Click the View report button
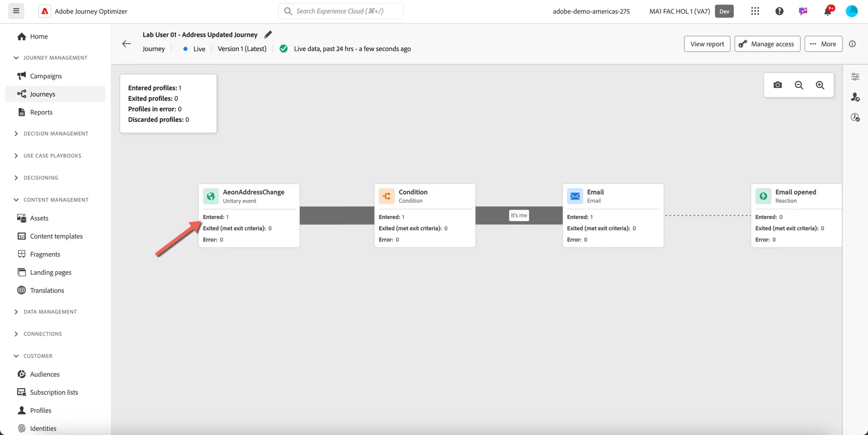Viewport: 868px width, 435px height. click(x=707, y=44)
